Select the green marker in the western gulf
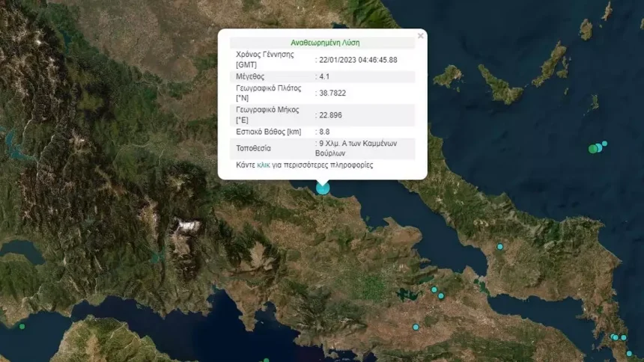Viewport: 644px width, 362px height. click(22, 327)
